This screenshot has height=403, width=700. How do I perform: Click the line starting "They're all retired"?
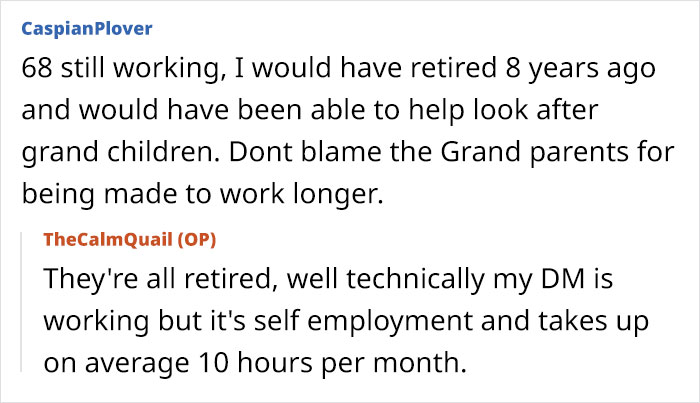click(x=328, y=279)
